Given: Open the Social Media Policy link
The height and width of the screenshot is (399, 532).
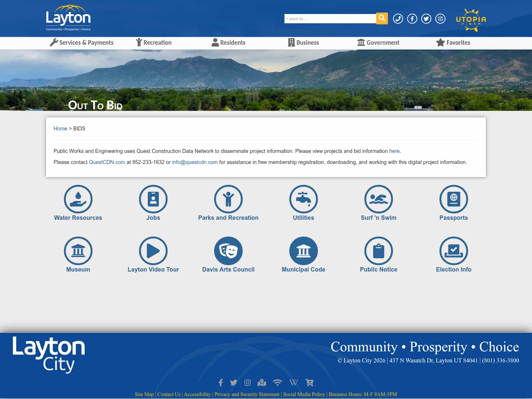Looking at the screenshot, I should pyautogui.click(x=304, y=394).
